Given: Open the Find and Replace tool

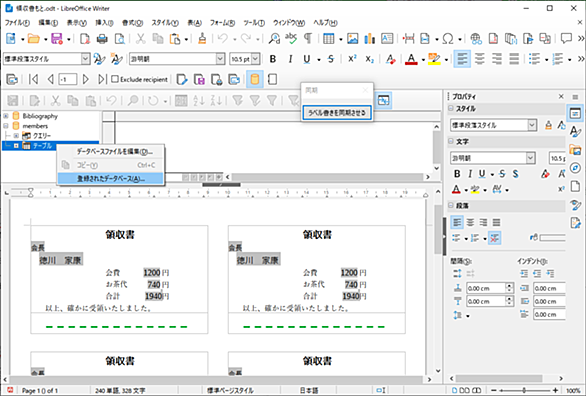Looking at the screenshot, I should click(x=274, y=38).
